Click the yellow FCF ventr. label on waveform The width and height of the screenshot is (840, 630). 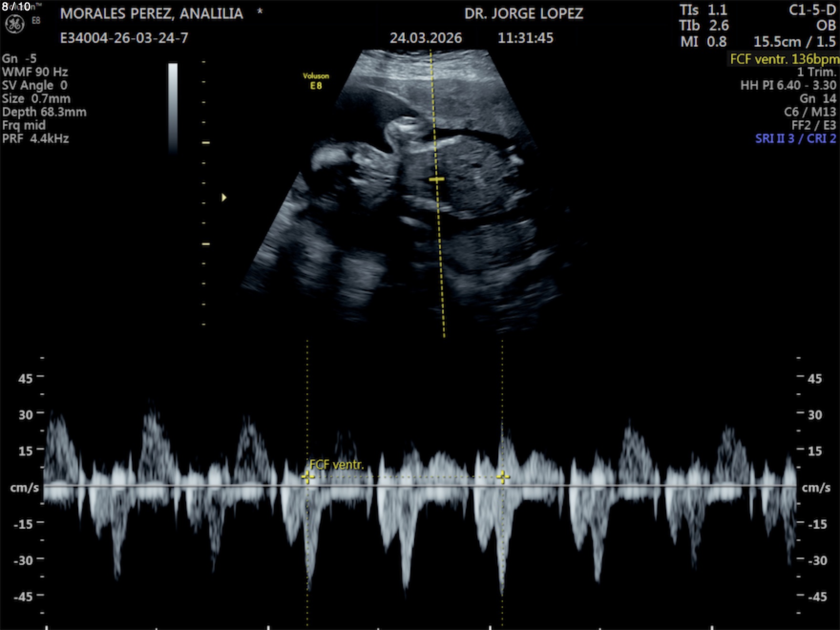(x=336, y=465)
